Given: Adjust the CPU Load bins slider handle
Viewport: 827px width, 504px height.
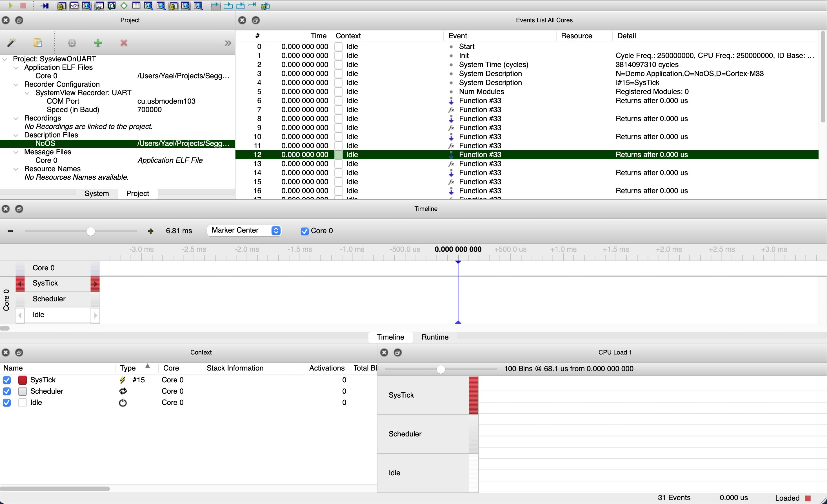Looking at the screenshot, I should (441, 369).
